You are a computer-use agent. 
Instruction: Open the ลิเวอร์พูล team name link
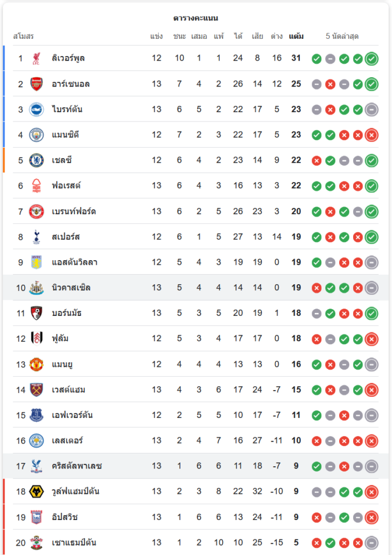(x=68, y=58)
